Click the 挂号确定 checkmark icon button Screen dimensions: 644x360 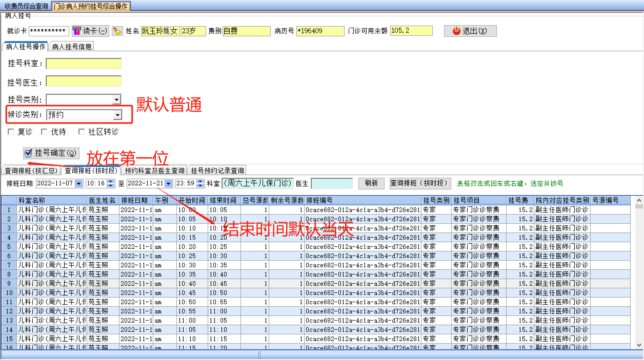28,153
